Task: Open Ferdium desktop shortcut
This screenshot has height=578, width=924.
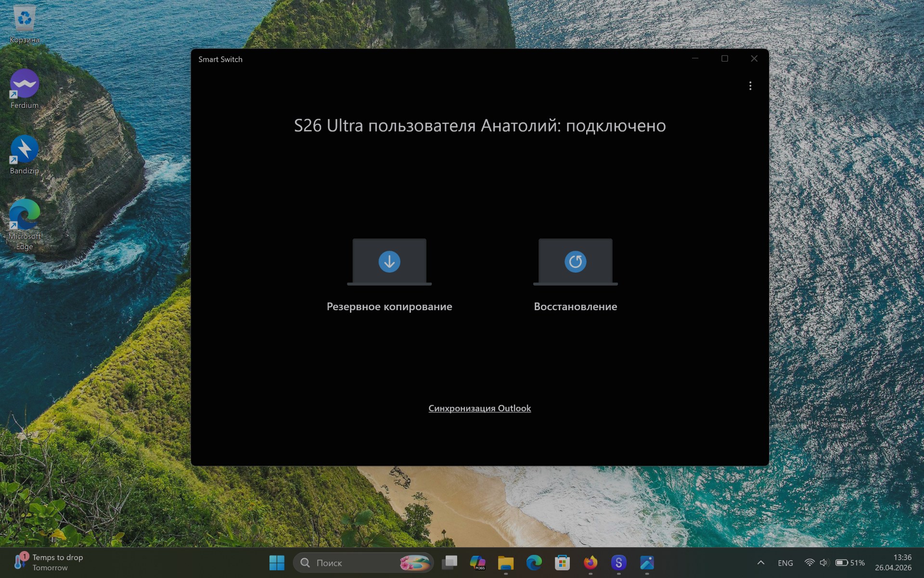Action: coord(25,85)
